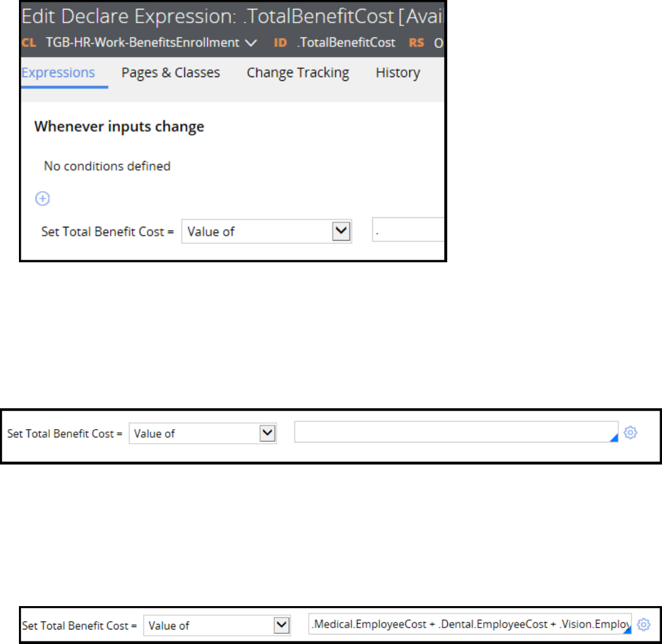
Task: Click the field with .Medical.EmployeeCost expression
Action: tap(470, 624)
